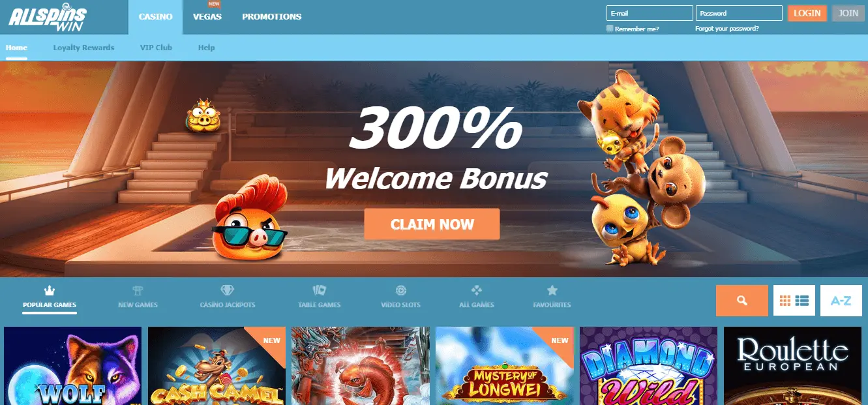Image resolution: width=868 pixels, height=405 pixels.
Task: Focus the E-mail input field
Action: (x=650, y=13)
